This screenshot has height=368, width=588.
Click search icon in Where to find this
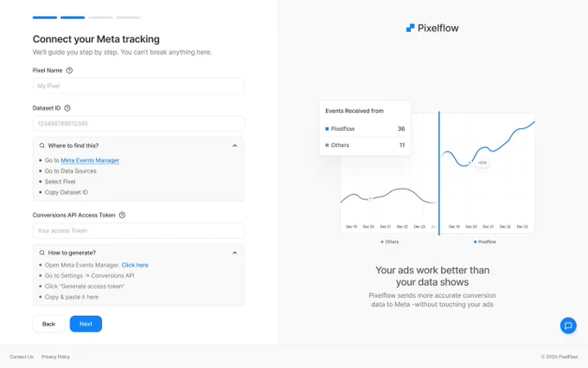point(42,145)
